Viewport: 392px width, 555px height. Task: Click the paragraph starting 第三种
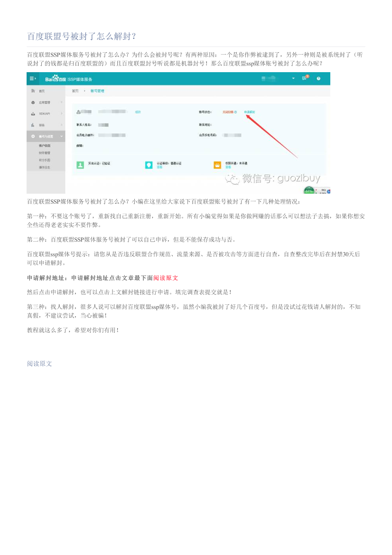click(194, 311)
